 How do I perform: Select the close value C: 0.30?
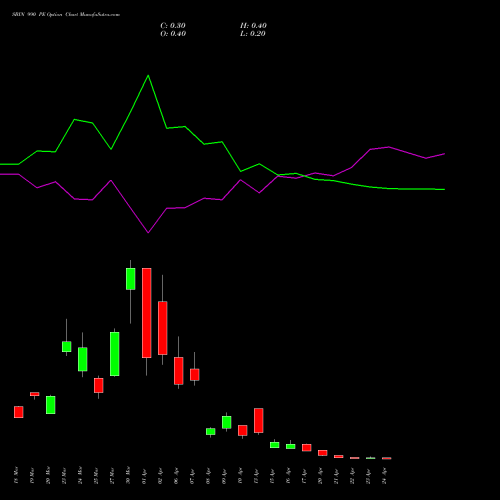pos(173,26)
